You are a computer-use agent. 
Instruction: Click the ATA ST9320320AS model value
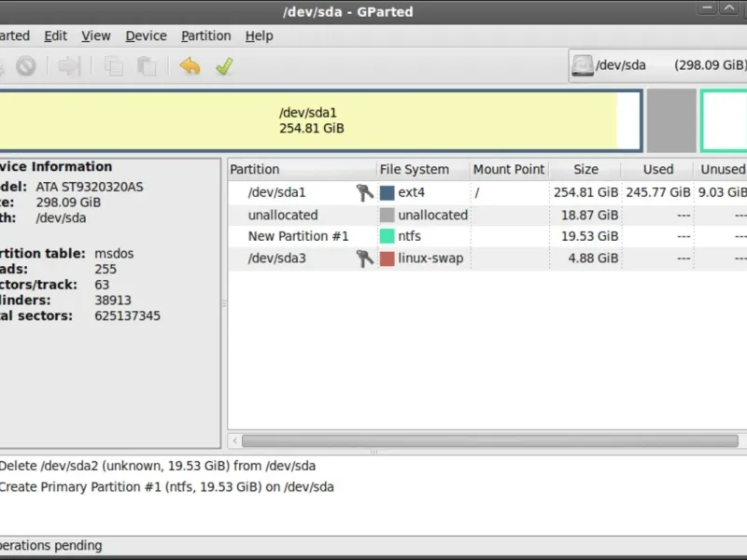click(90, 187)
